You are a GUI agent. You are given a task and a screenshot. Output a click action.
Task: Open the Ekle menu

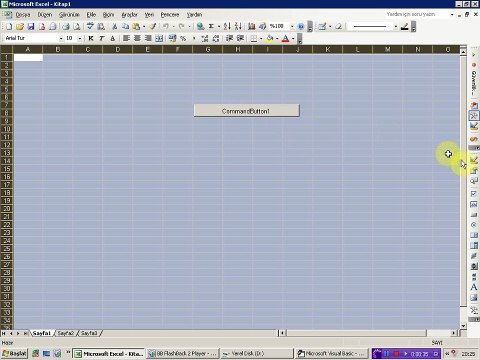click(x=91, y=15)
